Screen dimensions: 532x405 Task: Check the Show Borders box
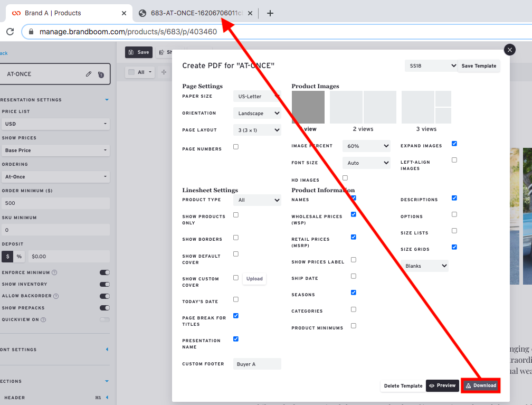[236, 238]
